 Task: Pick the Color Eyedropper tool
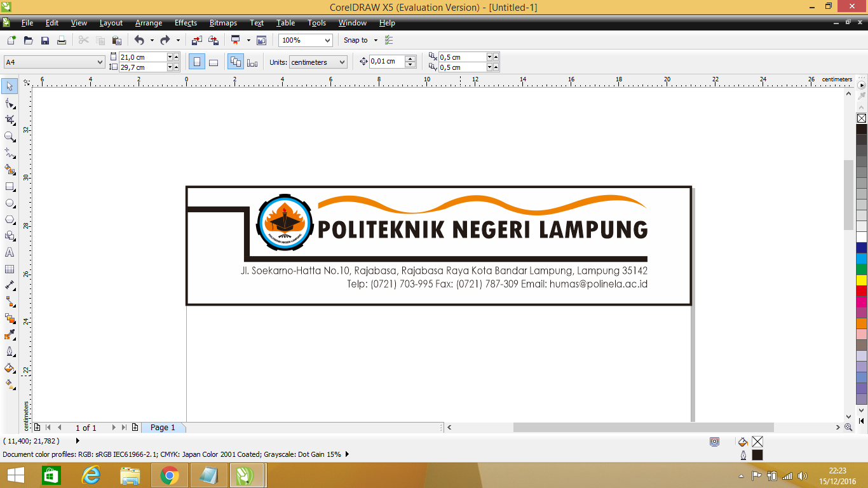click(x=10, y=335)
